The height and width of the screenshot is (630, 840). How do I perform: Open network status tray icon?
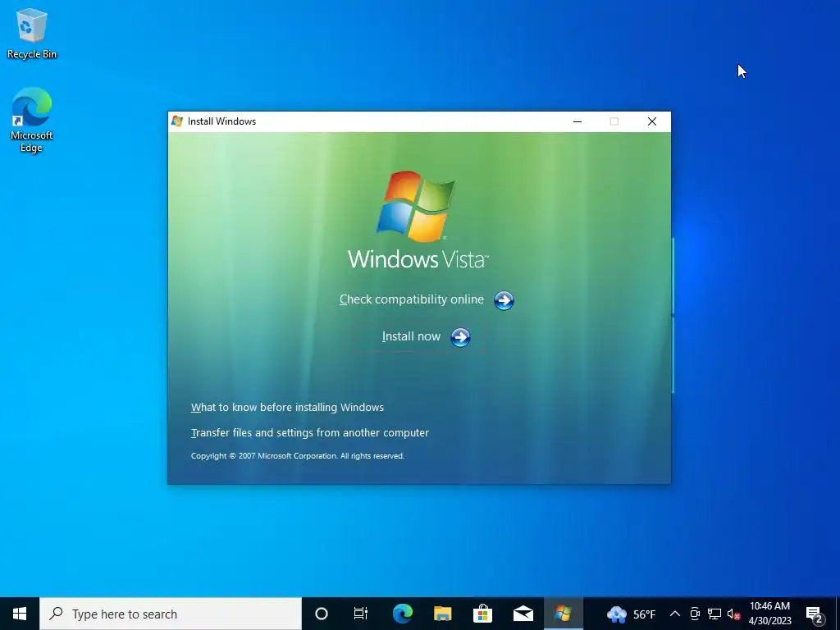tap(714, 614)
